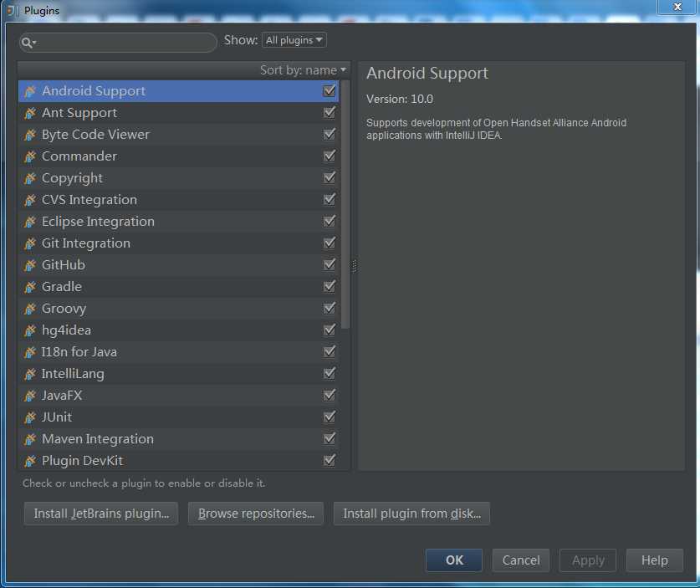Click the search magnifier icon
Image resolution: width=700 pixels, height=588 pixels.
point(28,43)
